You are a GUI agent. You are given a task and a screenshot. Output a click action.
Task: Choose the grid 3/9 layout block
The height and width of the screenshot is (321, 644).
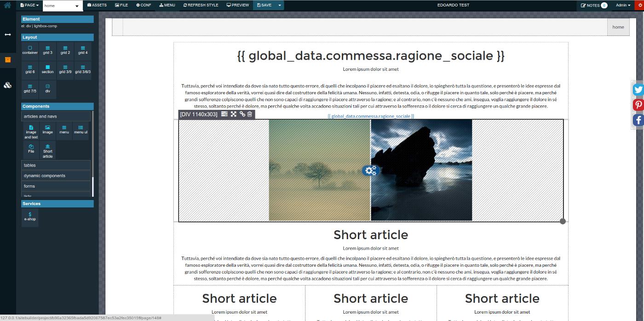click(x=65, y=69)
